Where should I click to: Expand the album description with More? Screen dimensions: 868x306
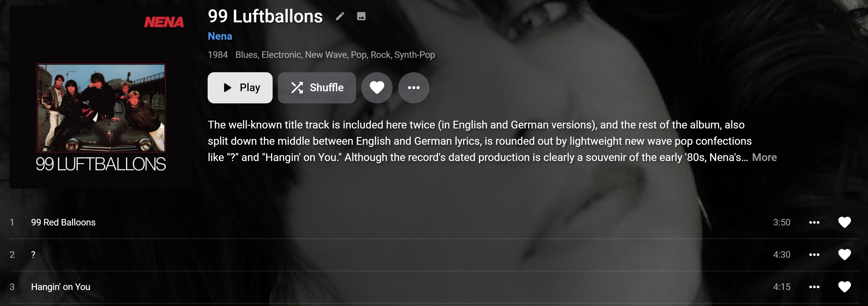(x=764, y=157)
